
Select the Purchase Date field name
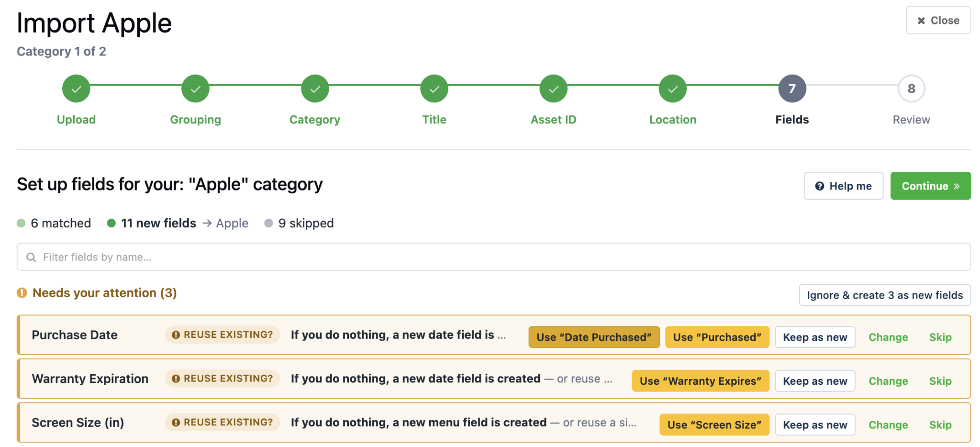pyautogui.click(x=75, y=335)
